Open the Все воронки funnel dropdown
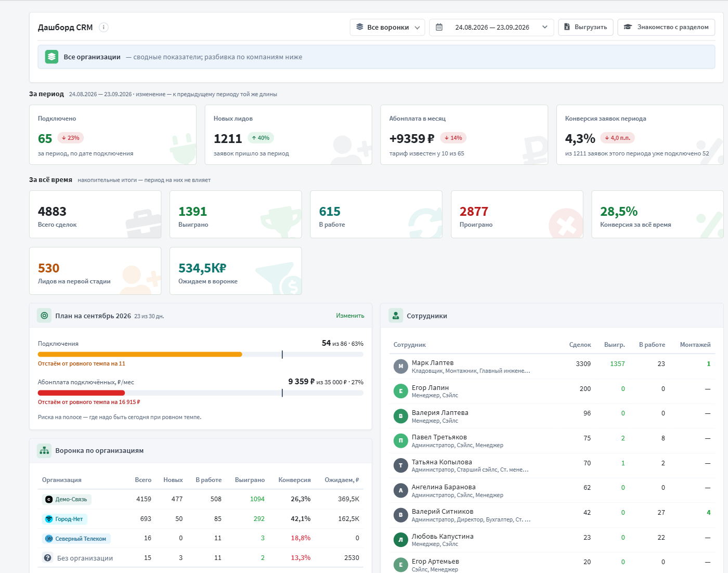This screenshot has width=728, height=573. click(387, 27)
